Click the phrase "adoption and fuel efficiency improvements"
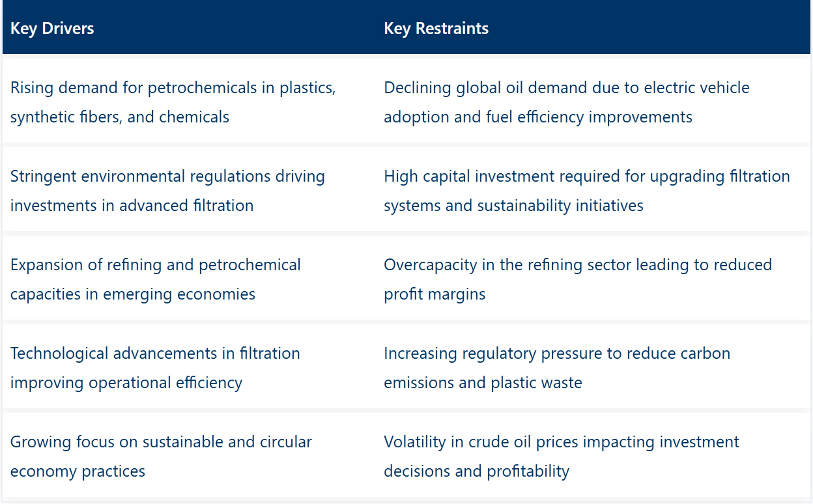This screenshot has width=813, height=504. 538,117
